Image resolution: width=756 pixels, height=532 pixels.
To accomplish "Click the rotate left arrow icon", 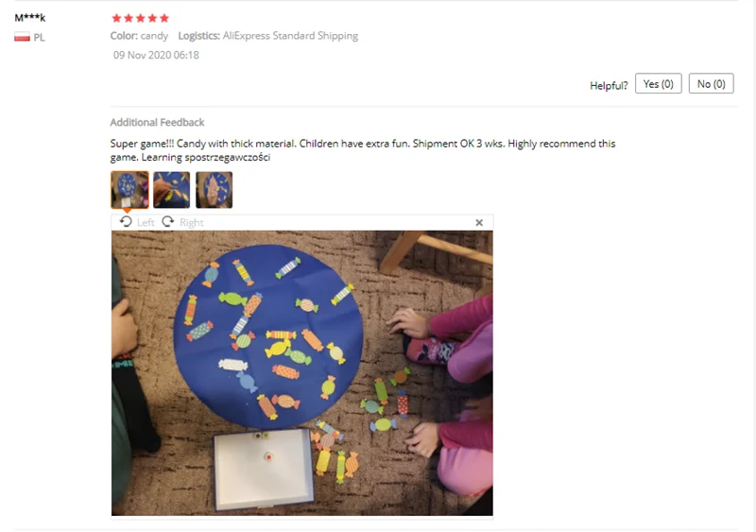I will point(126,222).
